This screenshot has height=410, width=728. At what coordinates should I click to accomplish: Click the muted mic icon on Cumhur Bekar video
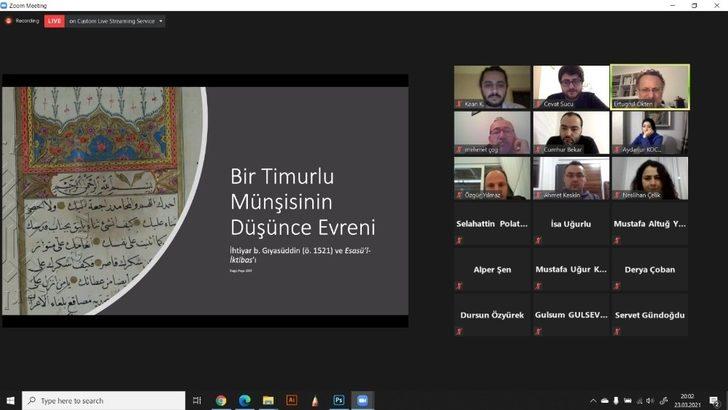(539, 150)
